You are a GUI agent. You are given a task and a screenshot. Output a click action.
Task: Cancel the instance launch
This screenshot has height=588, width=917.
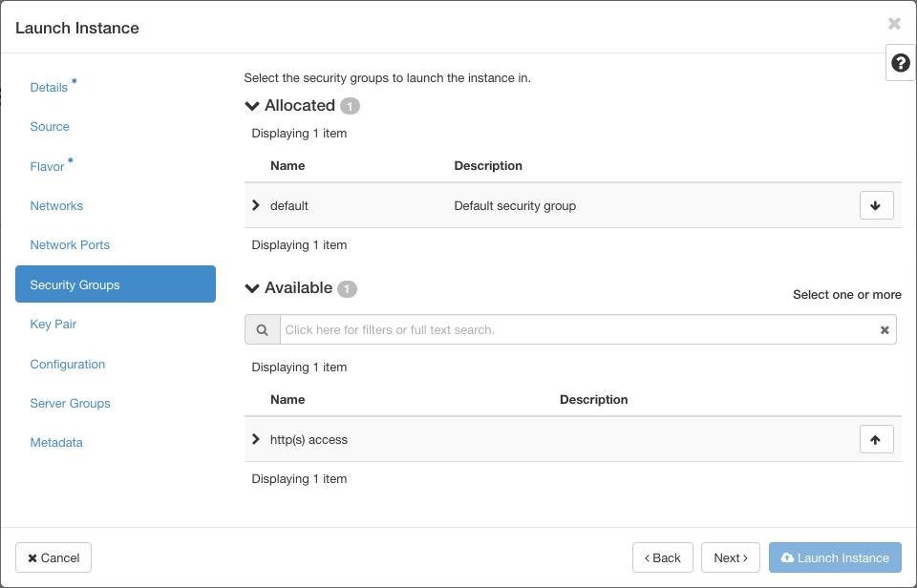click(53, 557)
